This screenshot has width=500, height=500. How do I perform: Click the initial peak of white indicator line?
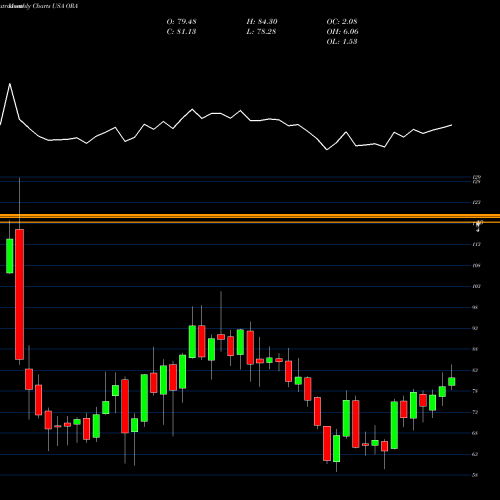[x=10, y=84]
